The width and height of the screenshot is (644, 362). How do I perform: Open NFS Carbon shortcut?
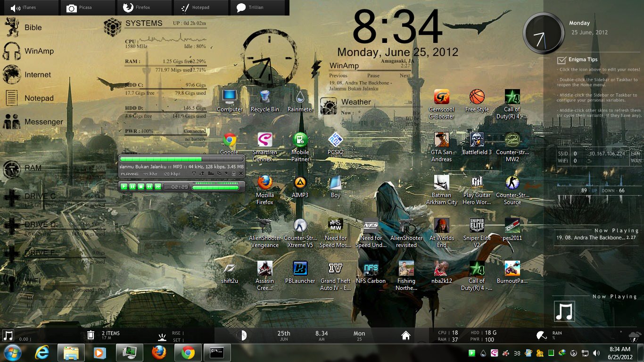pyautogui.click(x=371, y=272)
